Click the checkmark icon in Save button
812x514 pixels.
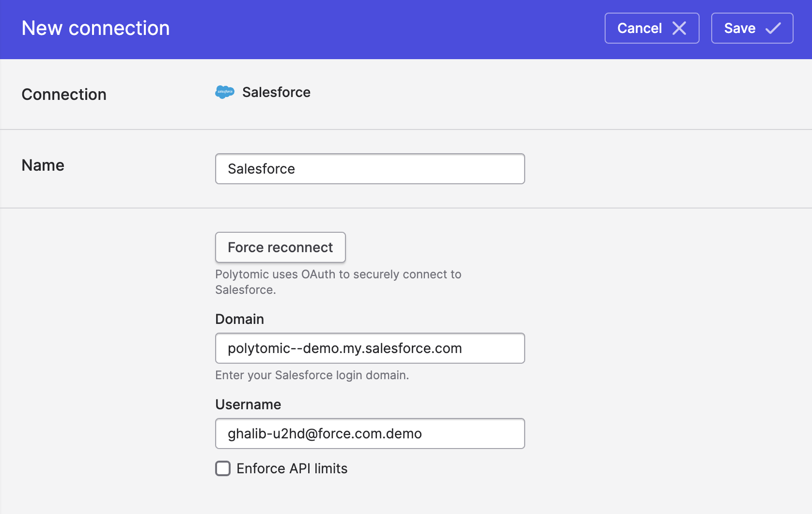point(773,28)
